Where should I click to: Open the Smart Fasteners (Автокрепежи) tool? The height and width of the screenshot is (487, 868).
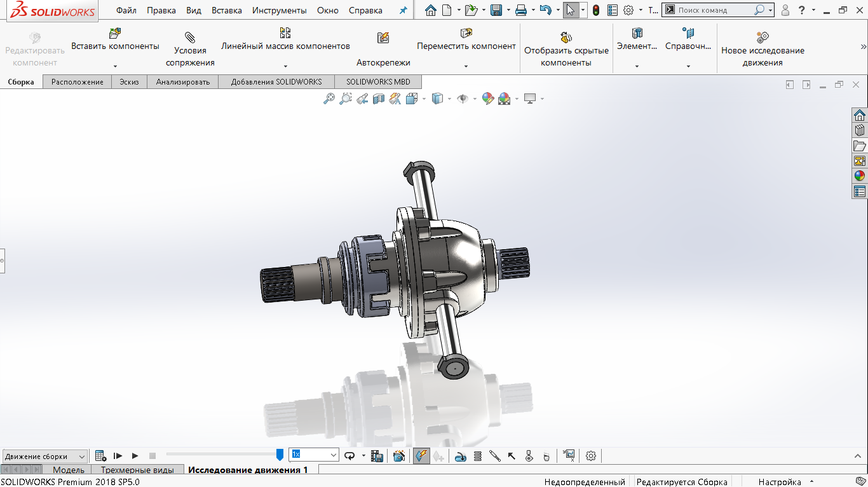pos(383,49)
